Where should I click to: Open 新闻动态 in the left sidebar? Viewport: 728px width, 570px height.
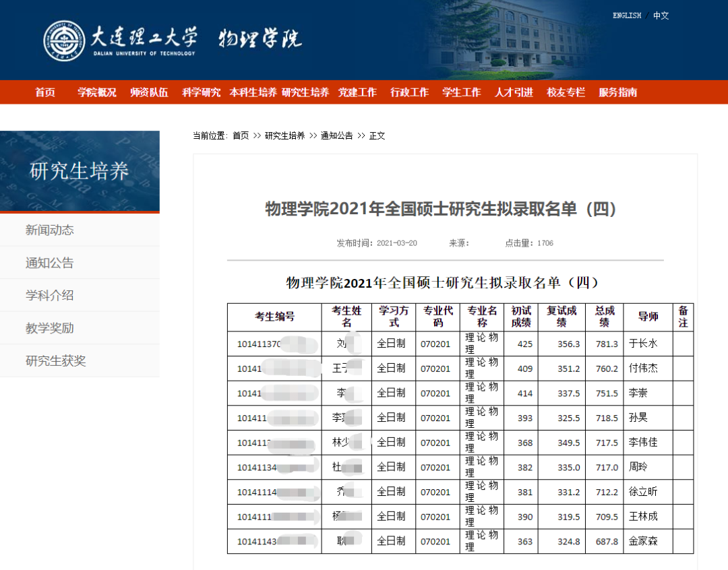50,230
